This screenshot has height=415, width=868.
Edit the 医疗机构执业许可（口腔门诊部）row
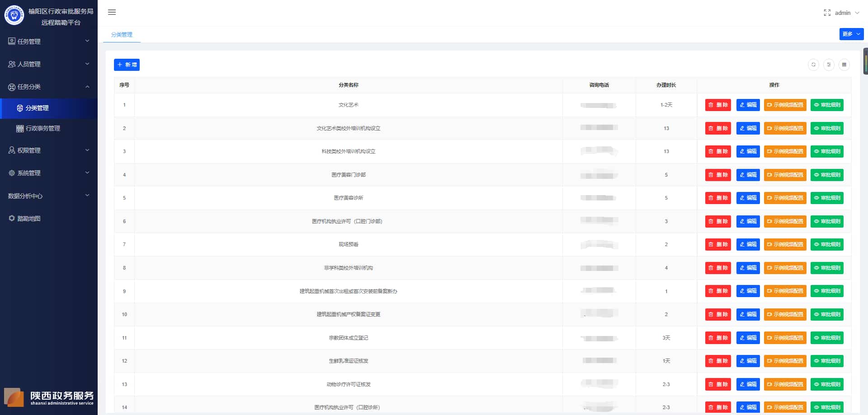pos(748,221)
